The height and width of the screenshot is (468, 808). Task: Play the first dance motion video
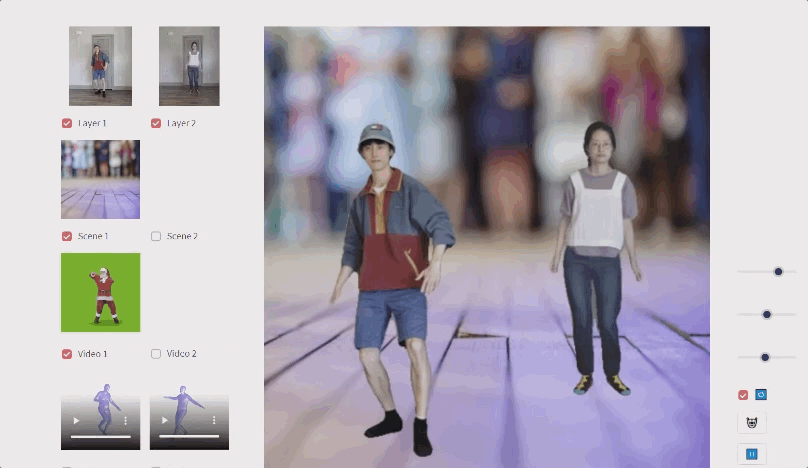pos(76,421)
